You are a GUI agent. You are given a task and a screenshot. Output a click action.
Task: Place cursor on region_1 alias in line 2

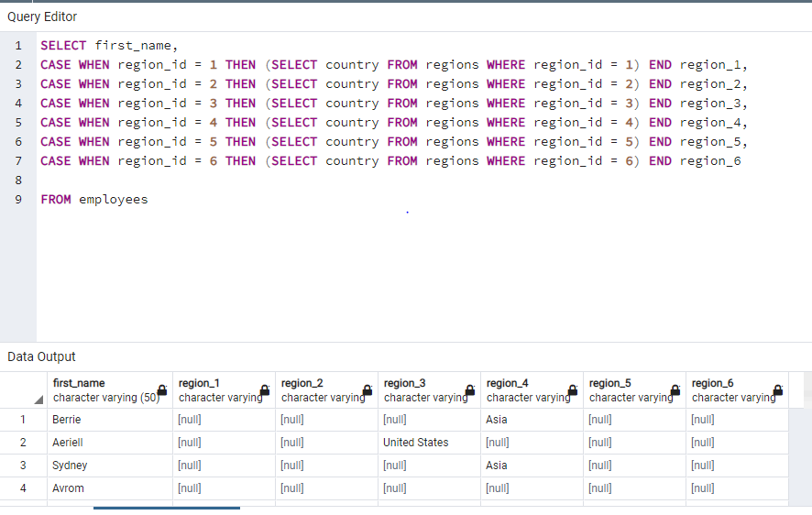pyautogui.click(x=710, y=65)
